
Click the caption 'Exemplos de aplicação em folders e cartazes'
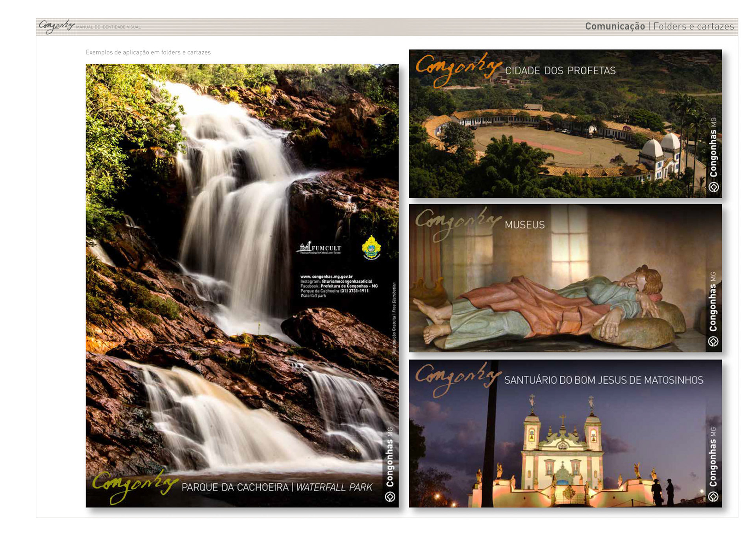click(148, 52)
